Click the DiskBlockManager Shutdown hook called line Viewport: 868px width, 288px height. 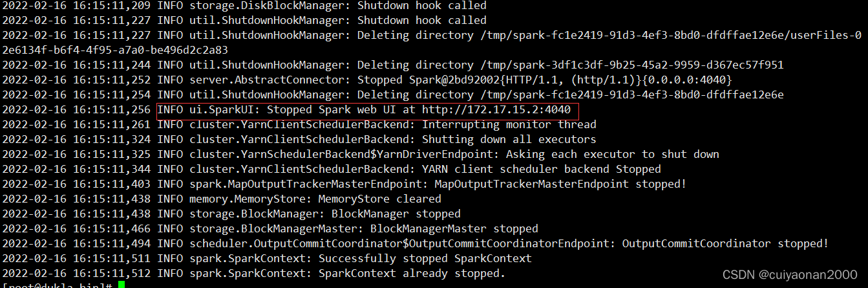click(244, 5)
